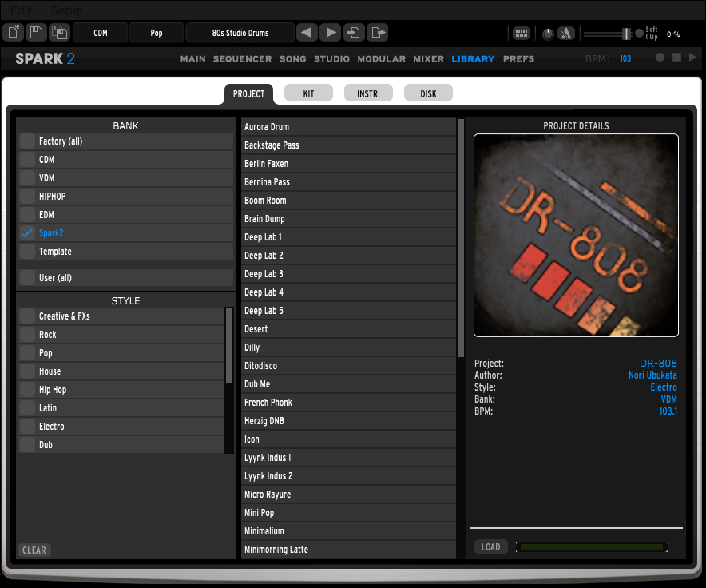The width and height of the screenshot is (706, 588).
Task: Select the DISK library tab
Action: 428,93
